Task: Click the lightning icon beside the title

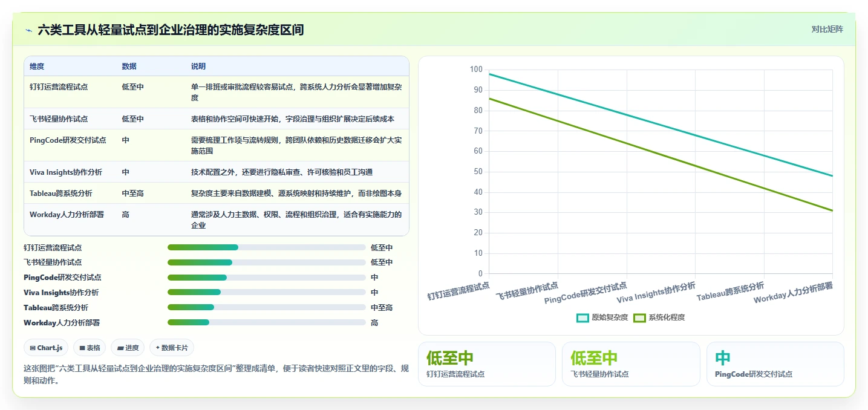Action: click(28, 30)
